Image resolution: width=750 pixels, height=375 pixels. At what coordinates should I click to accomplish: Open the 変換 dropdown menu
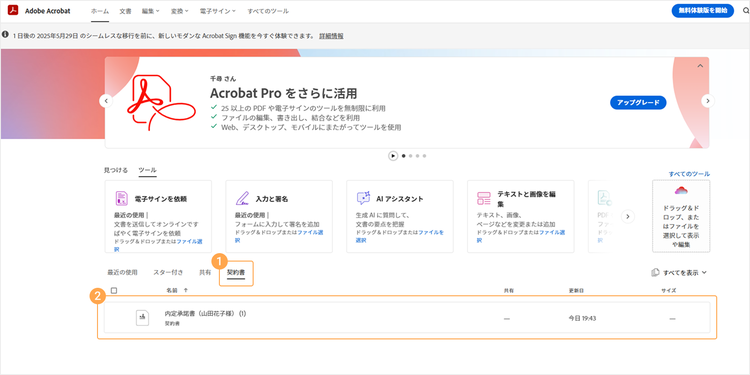coord(179,11)
